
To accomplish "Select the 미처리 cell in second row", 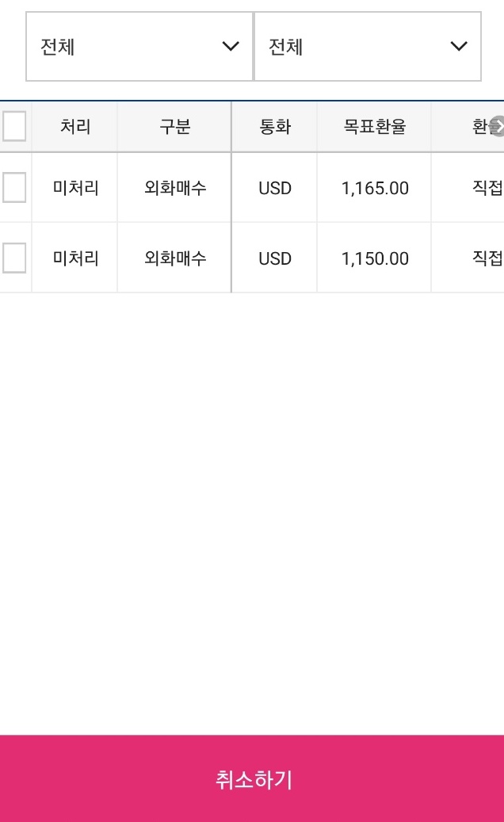I will pyautogui.click(x=75, y=258).
